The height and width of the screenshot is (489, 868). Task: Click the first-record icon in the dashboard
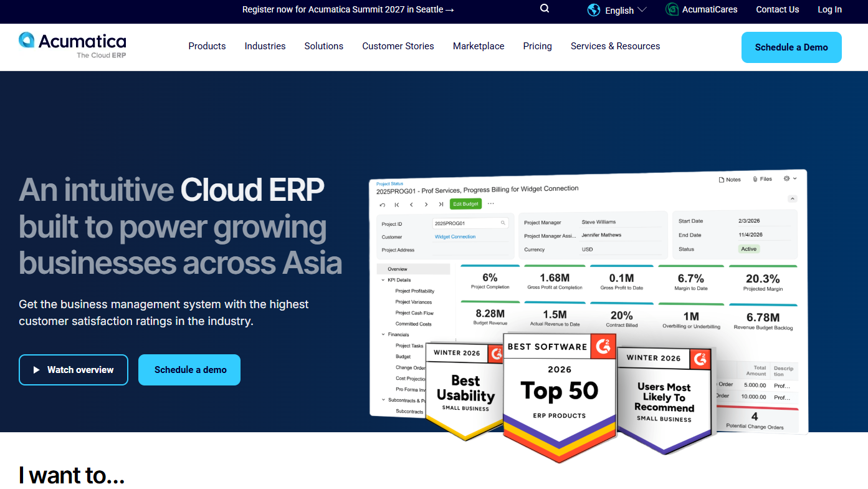(397, 205)
